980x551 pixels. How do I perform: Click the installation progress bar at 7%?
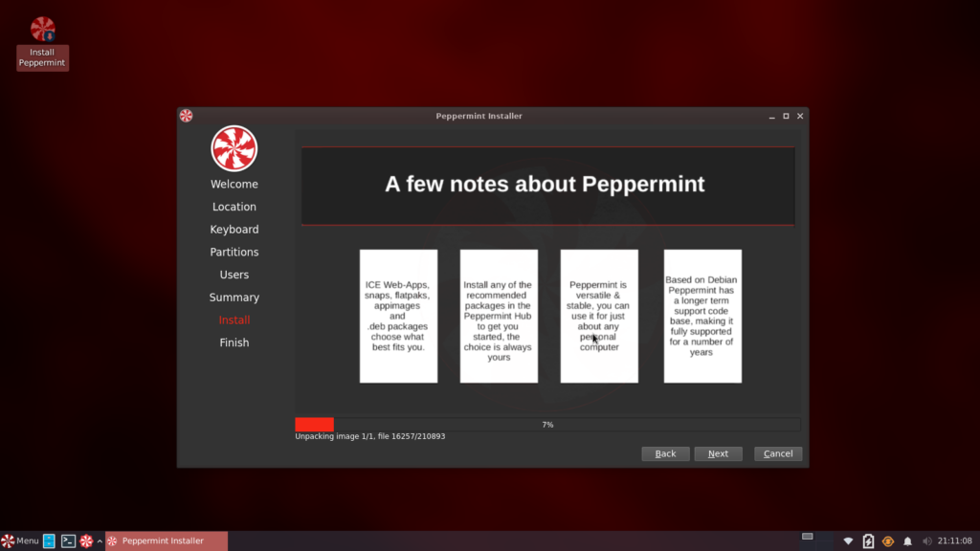[x=547, y=424]
